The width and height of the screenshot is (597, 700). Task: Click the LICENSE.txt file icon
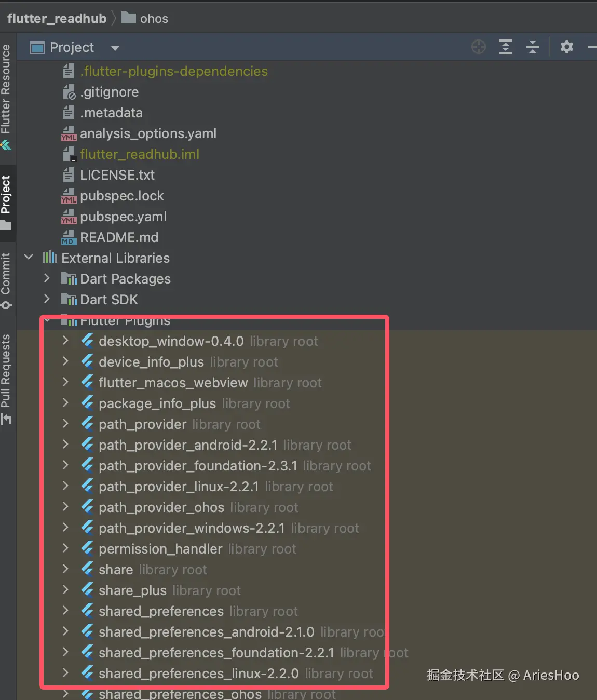[x=69, y=175]
